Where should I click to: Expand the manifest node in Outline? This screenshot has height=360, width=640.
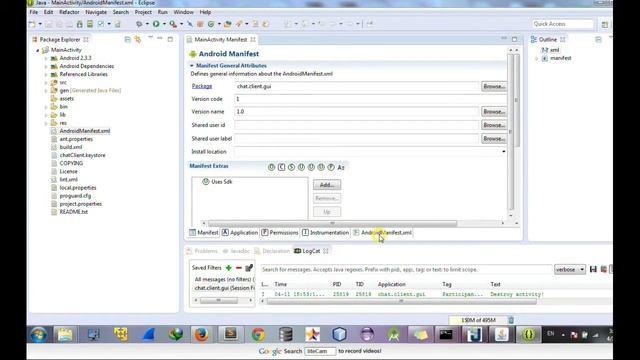537,58
